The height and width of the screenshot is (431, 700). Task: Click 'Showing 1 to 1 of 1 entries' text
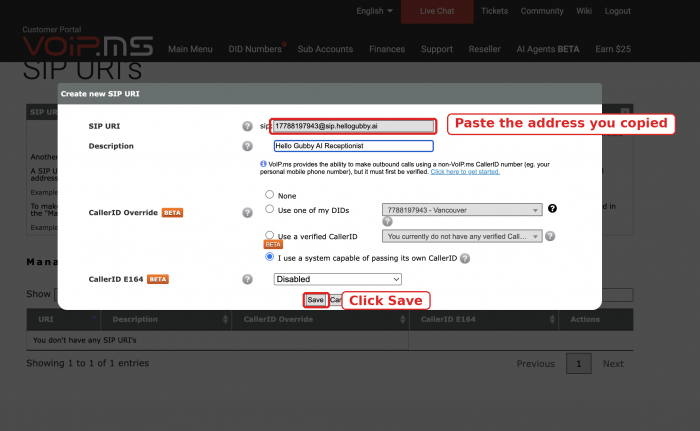[x=88, y=363]
